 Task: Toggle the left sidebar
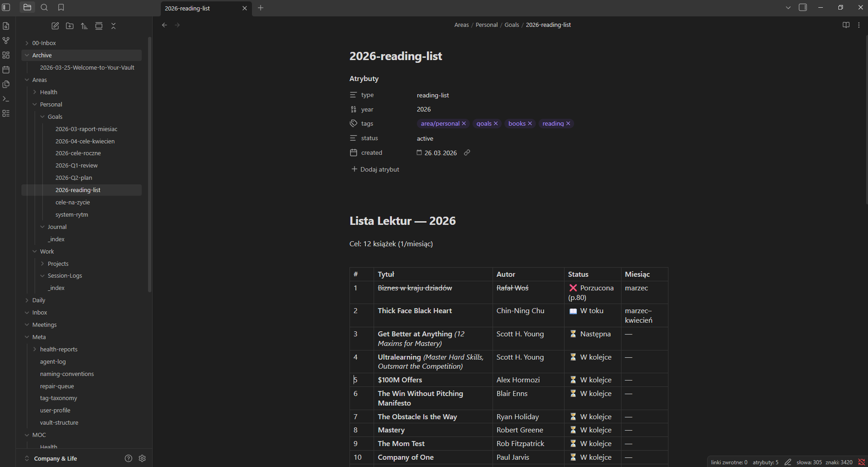coord(6,7)
